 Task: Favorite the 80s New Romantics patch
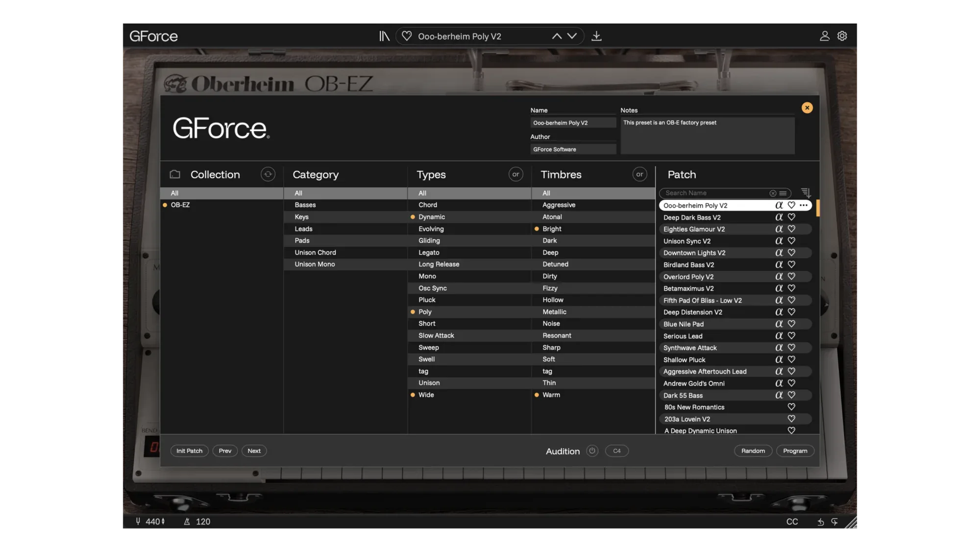[791, 407]
